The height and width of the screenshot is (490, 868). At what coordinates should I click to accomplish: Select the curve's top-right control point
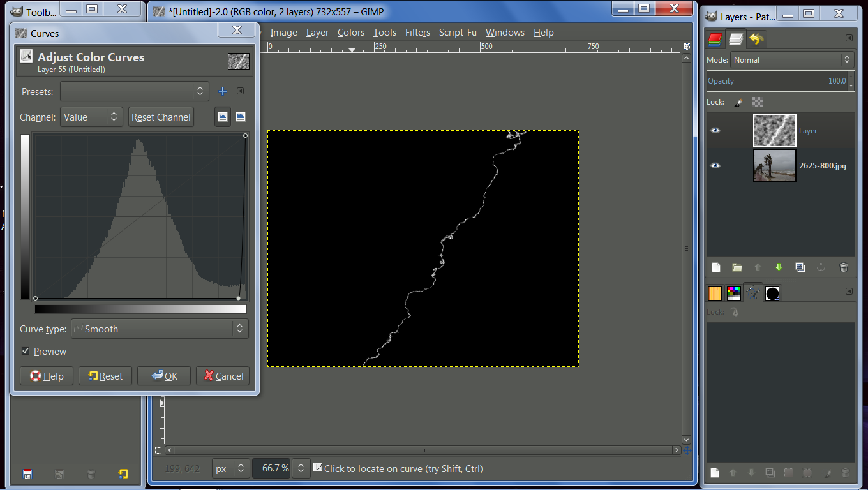click(x=245, y=135)
